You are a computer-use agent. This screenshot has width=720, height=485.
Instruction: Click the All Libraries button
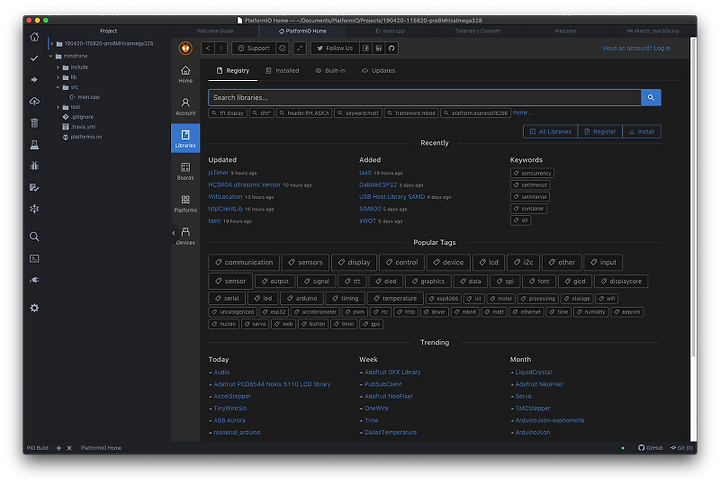pos(551,132)
